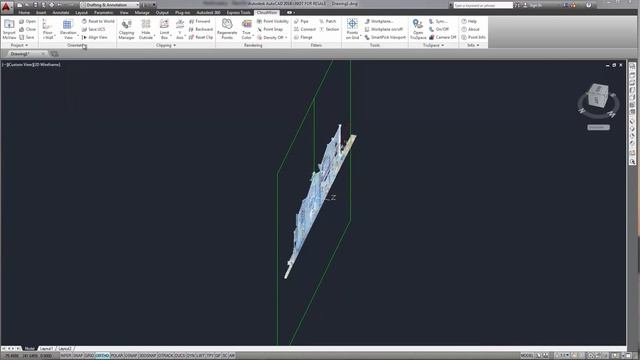640x360 pixels.
Task: Expand the Info panel dropdown
Action: pyautogui.click(x=473, y=45)
